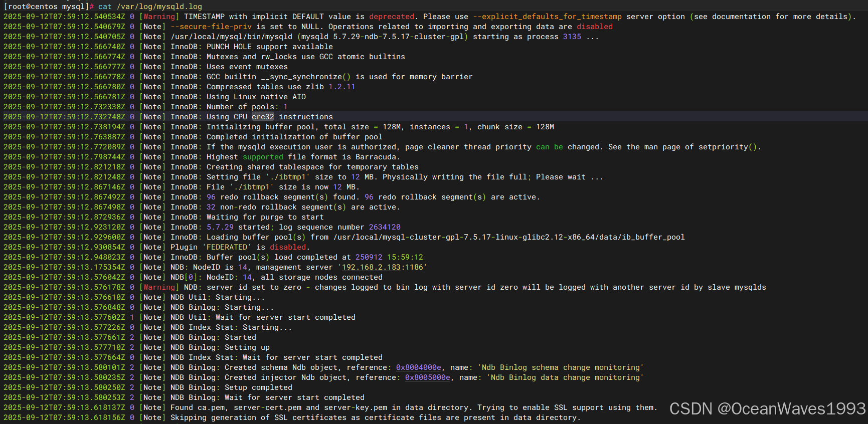868x424 pixels.
Task: Click load completed timestamp '250912 15:59:12'
Action: (389, 257)
